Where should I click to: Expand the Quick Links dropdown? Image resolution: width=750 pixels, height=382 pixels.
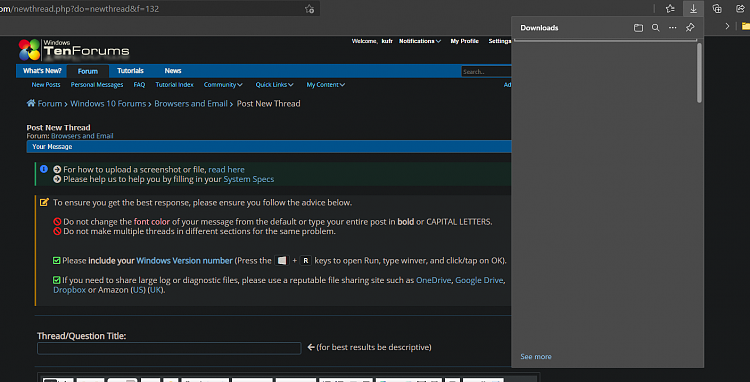274,85
